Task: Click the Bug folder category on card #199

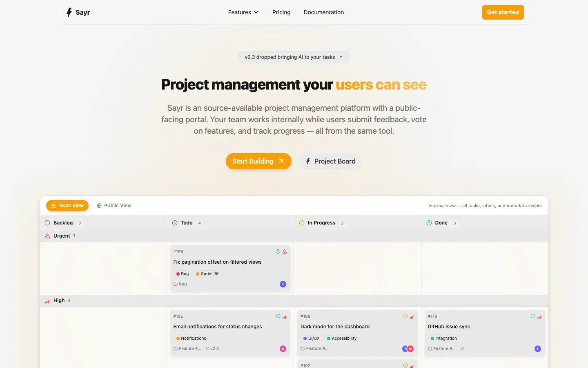Action: pyautogui.click(x=180, y=284)
